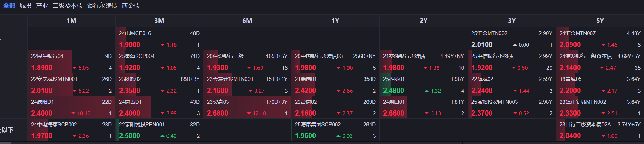
Task: Click the red down arrow for 24电网CP016
Action: click(163, 45)
